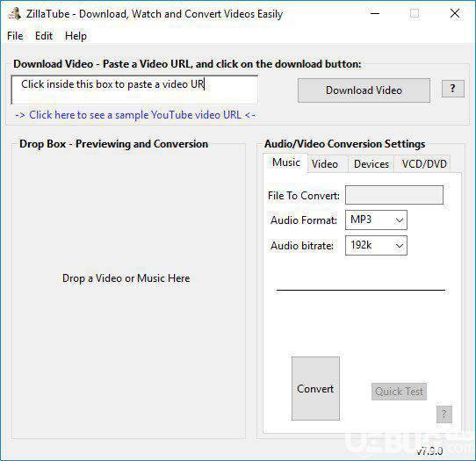Click the Quick Test button
This screenshot has height=461, width=476.
coord(399,392)
